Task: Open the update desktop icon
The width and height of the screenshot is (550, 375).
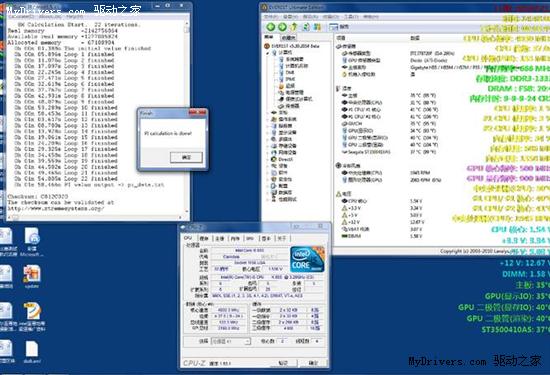Action: pyautogui.click(x=32, y=277)
